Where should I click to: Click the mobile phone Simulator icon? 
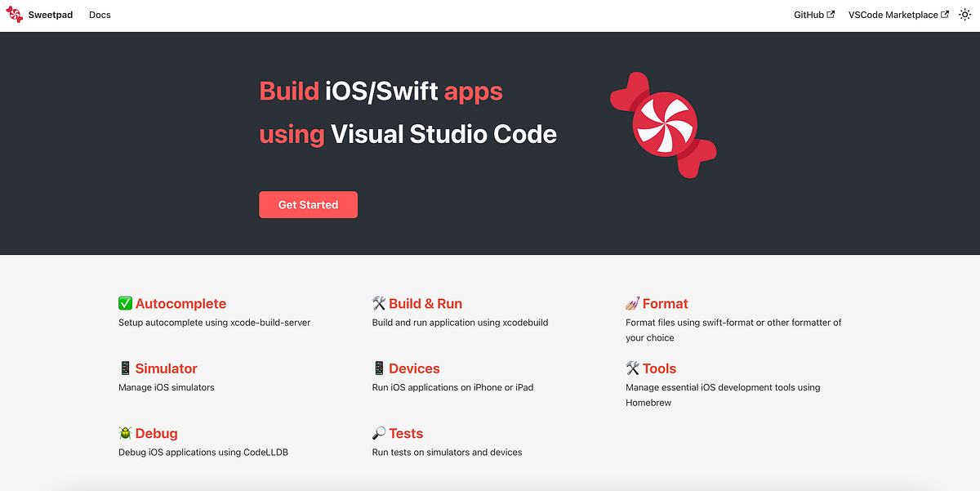click(125, 368)
